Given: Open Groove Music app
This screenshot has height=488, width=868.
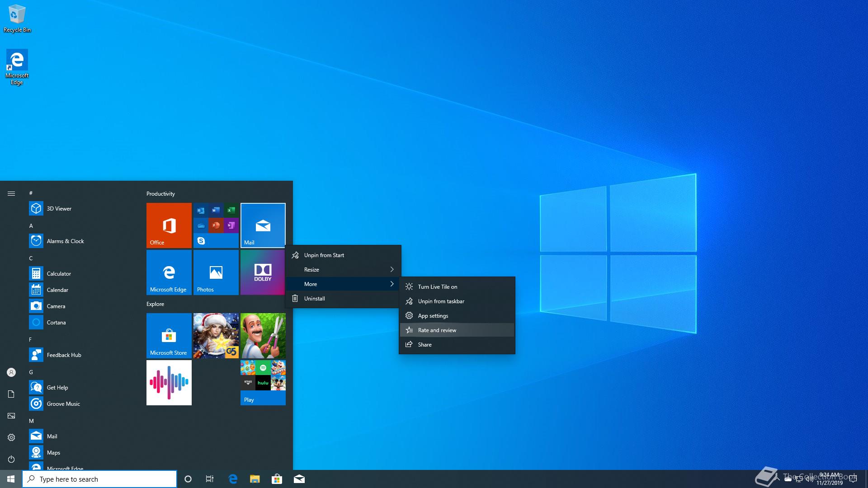Looking at the screenshot, I should pyautogui.click(x=81, y=404).
